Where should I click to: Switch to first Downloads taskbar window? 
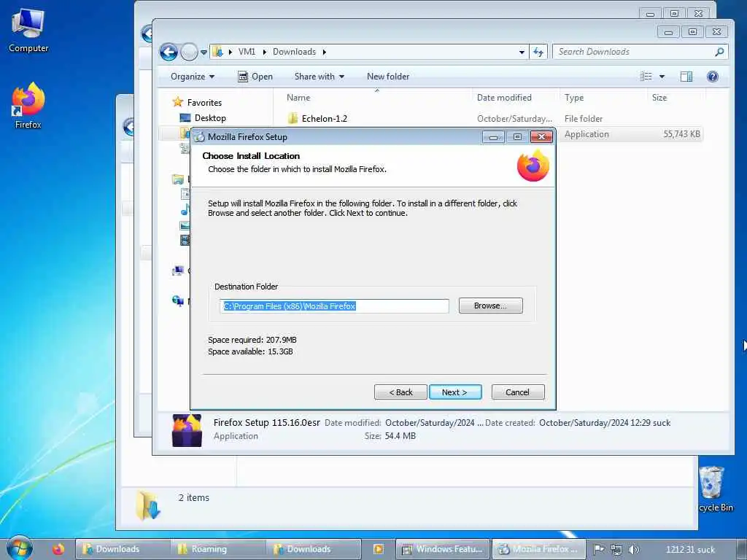(x=123, y=549)
